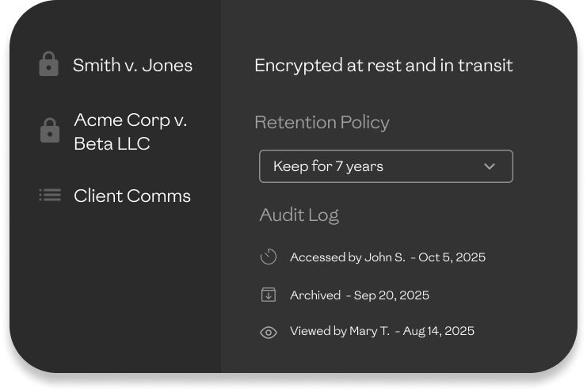Viewport: 587px width, 392px height.
Task: Click the Aug 14, 2025 date
Action: [x=438, y=331]
